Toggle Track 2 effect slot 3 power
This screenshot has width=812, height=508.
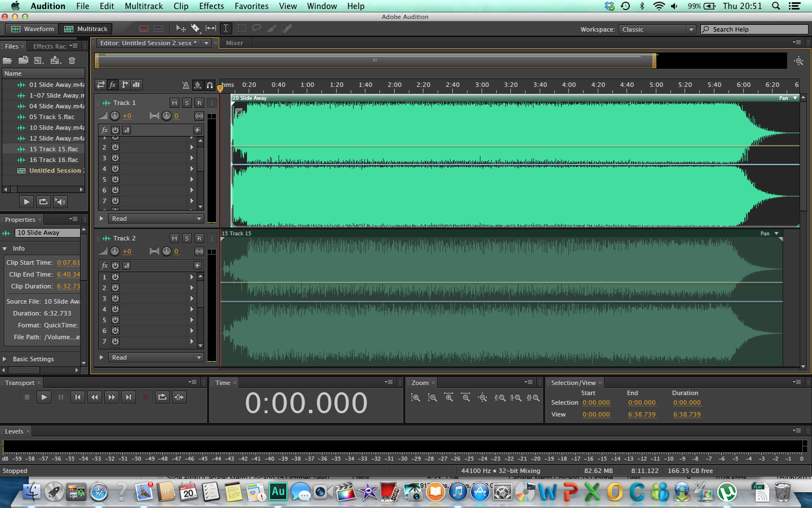116,299
